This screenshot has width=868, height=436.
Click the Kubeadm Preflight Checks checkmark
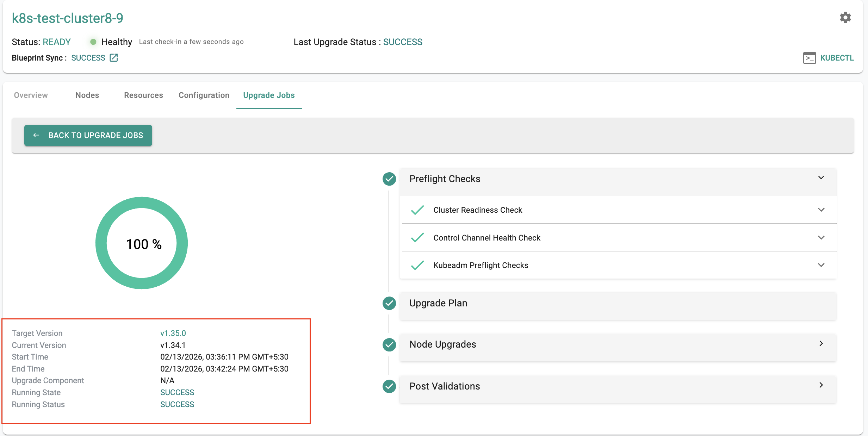coord(417,265)
